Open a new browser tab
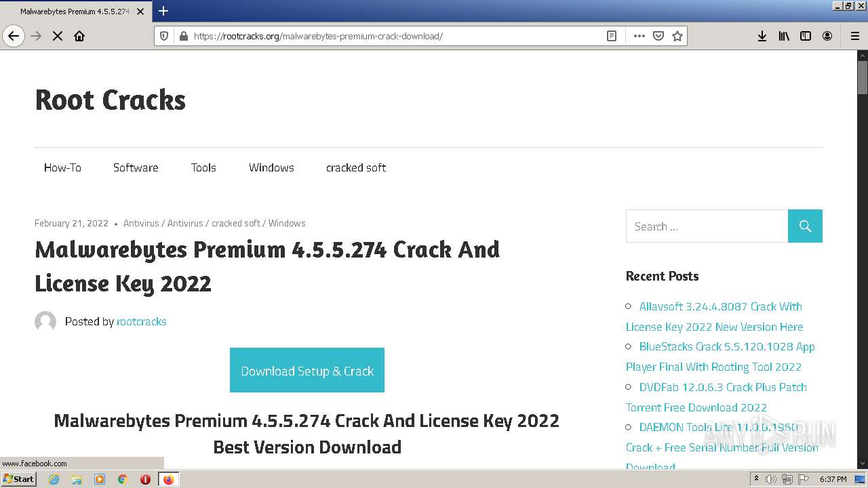Viewport: 868px width, 488px height. pyautogui.click(x=163, y=11)
